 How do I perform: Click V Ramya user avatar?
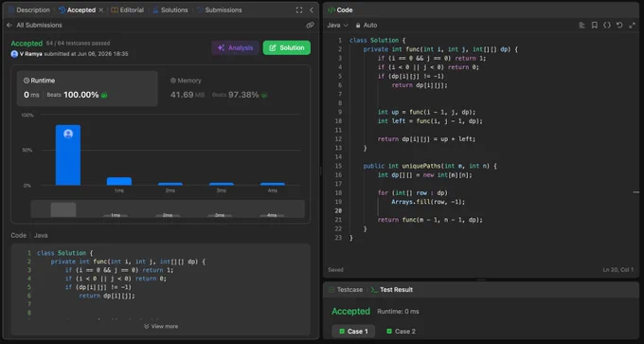(x=14, y=54)
